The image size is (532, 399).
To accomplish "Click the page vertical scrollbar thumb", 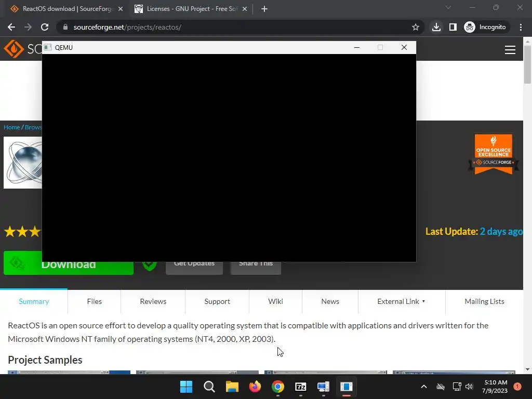I will (x=527, y=64).
